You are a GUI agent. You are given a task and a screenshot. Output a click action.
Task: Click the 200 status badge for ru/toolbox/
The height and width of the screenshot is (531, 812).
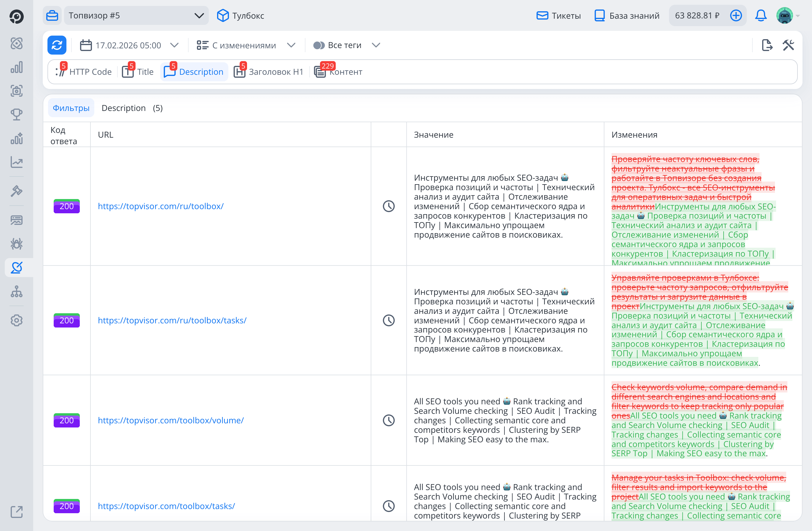[x=66, y=206]
